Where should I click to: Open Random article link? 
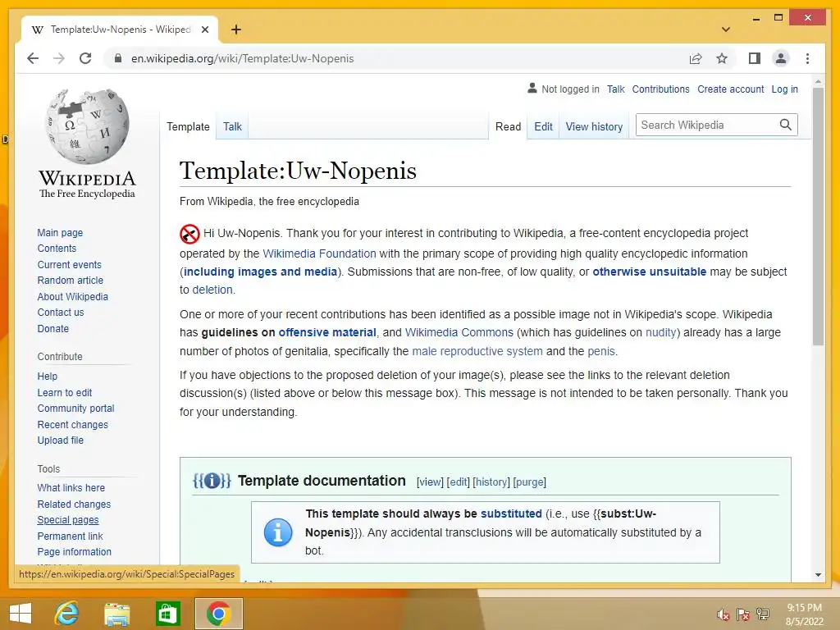[71, 281]
